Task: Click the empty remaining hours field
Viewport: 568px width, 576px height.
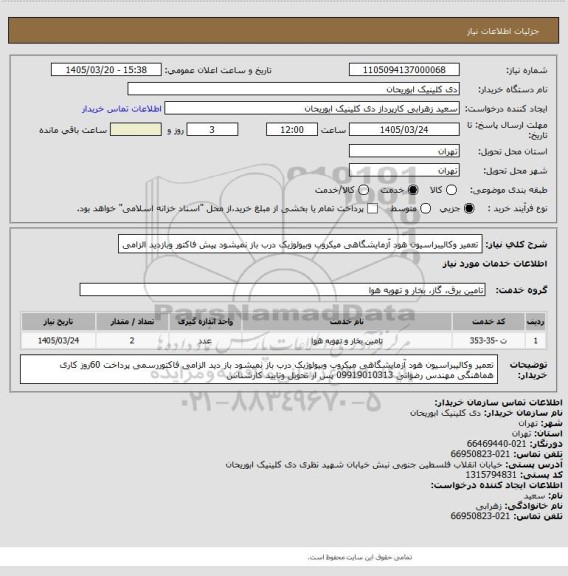Action: 136,130
